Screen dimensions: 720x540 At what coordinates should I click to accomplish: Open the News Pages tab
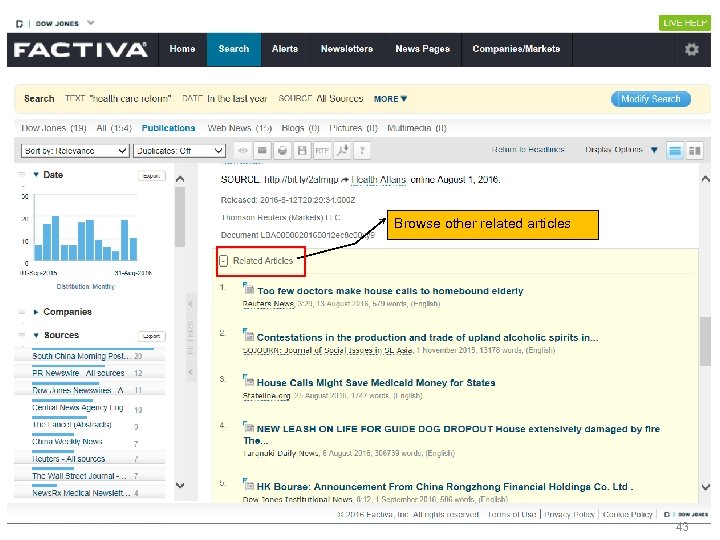(x=422, y=49)
